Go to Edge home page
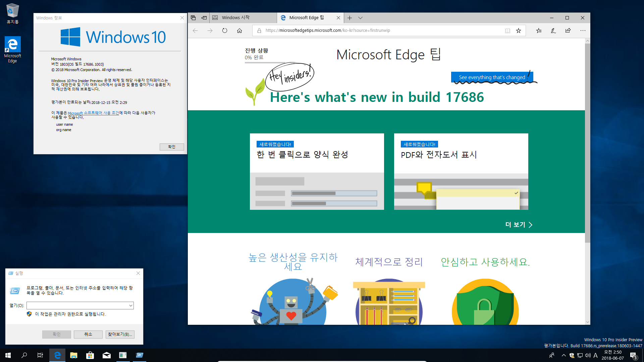This screenshot has width=644, height=362. coord(239,31)
